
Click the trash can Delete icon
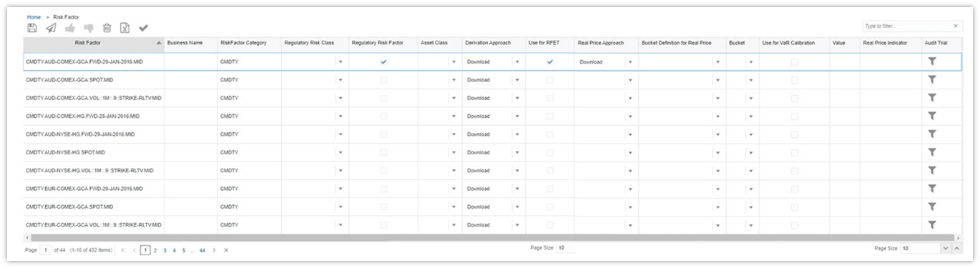[x=107, y=28]
